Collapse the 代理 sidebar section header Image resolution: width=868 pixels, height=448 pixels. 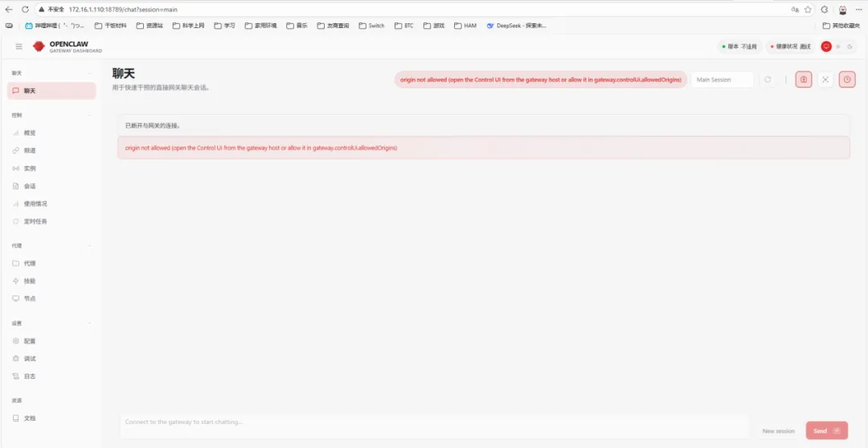click(51, 246)
